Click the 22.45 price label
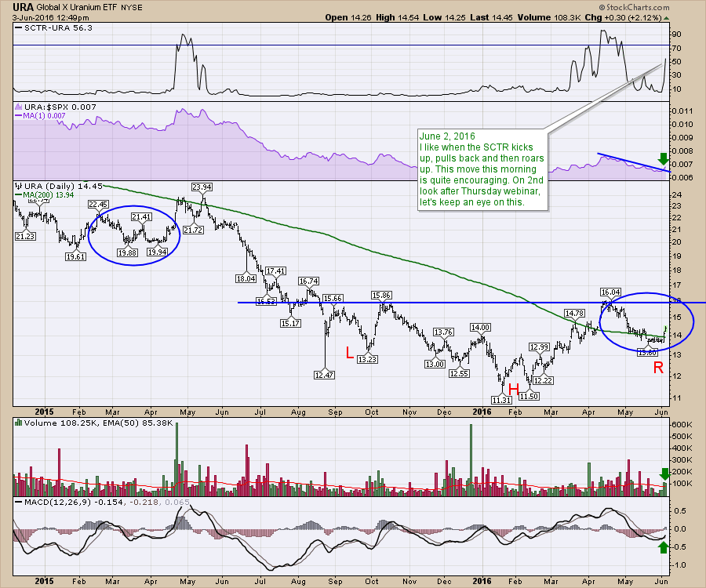The width and height of the screenshot is (706, 588). coord(98,205)
